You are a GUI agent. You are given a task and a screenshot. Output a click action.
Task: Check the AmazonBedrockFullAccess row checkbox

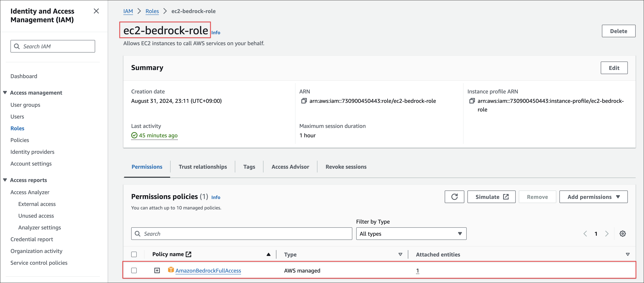click(134, 270)
